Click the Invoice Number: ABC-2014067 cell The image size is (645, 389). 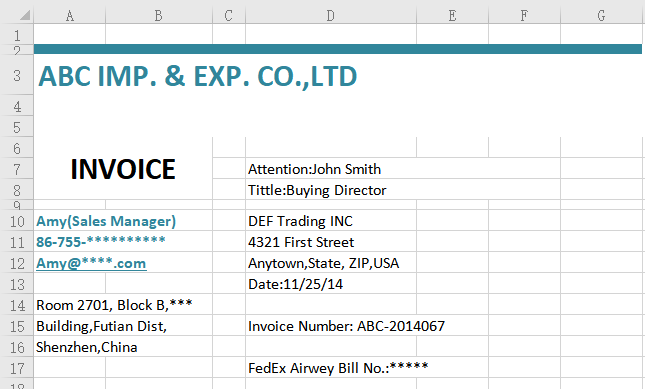pos(346,326)
